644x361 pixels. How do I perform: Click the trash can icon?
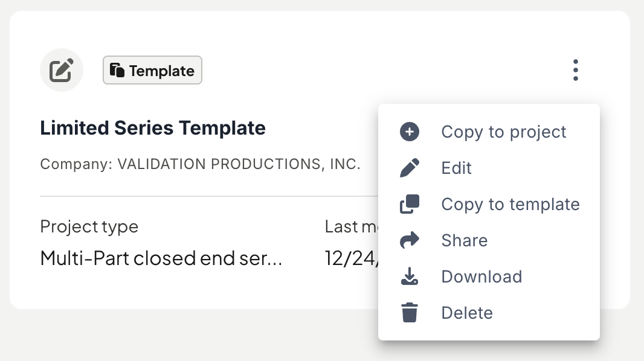click(410, 313)
